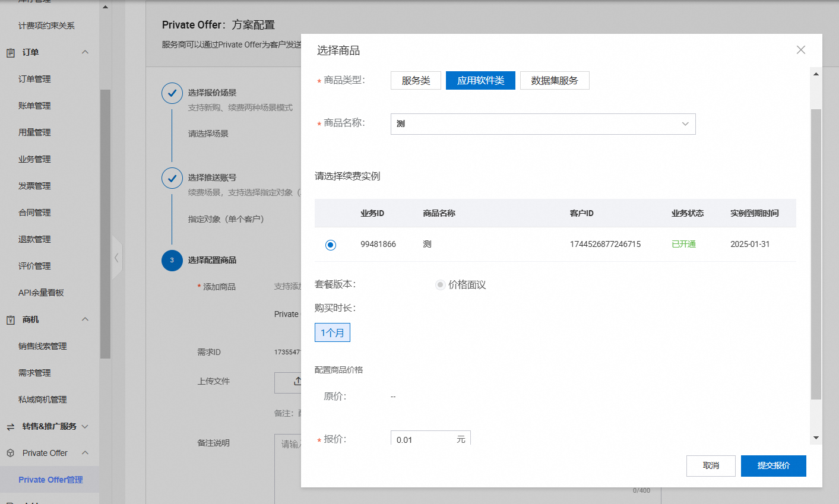The image size is (839, 504).
Task: Open the 商品名称 dropdown
Action: point(543,124)
